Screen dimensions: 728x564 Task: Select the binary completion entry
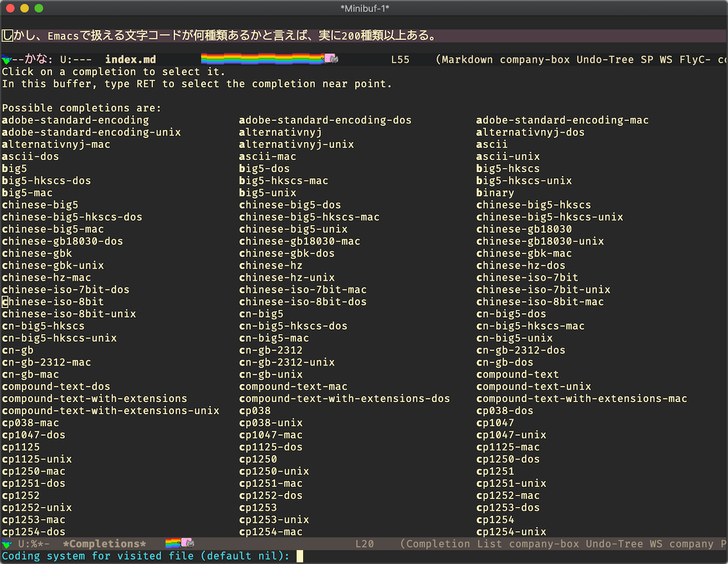tap(494, 192)
